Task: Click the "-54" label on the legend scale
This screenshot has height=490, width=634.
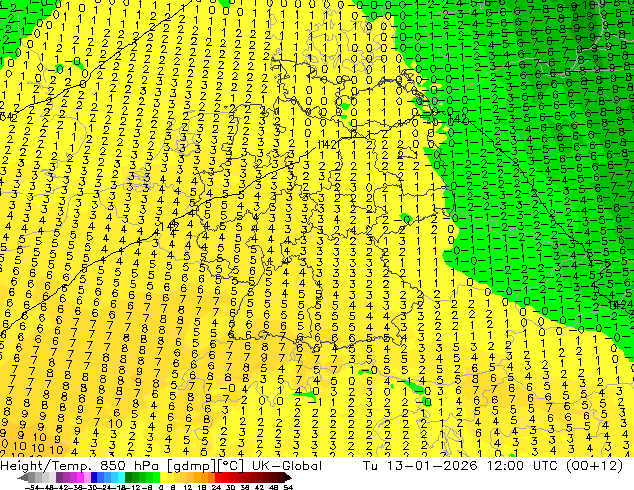Action: (x=32, y=487)
